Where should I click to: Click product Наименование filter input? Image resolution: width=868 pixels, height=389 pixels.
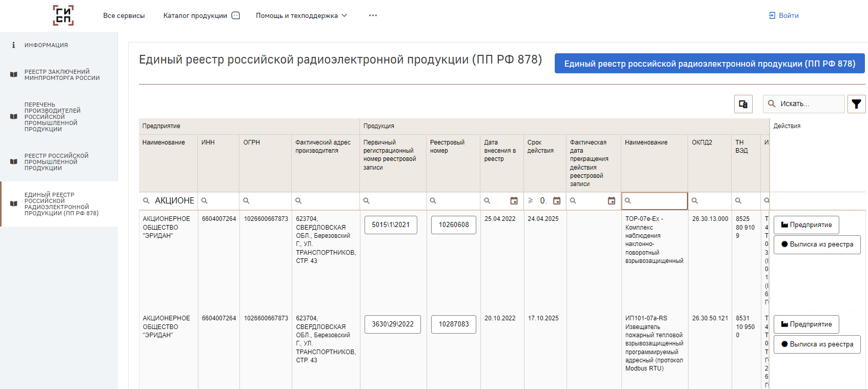654,201
